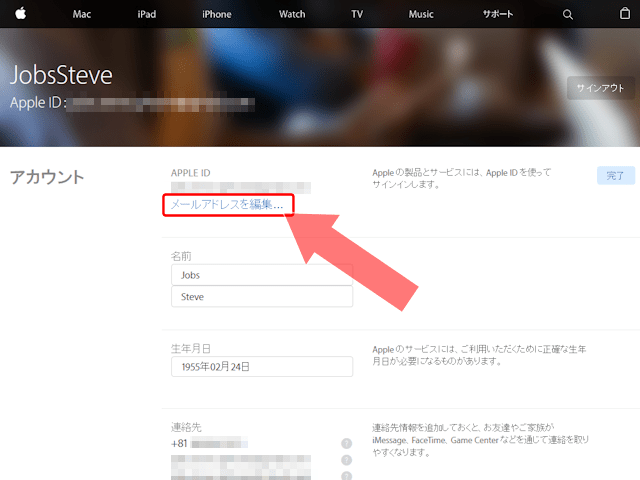The height and width of the screenshot is (480, 640).
Task: Click the 名前 label
Action: 181,256
